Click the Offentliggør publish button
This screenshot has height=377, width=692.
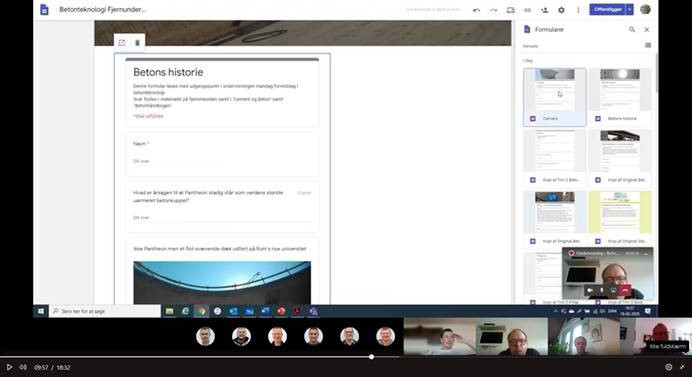tap(608, 9)
